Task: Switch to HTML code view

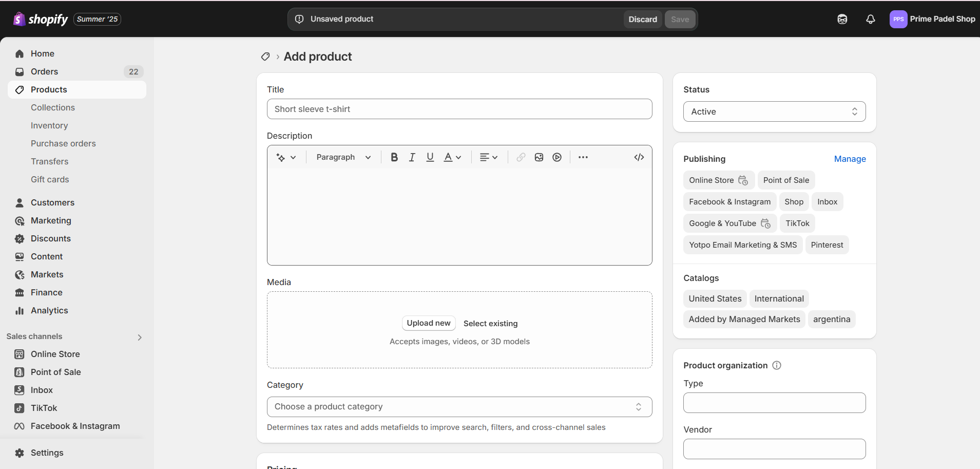Action: pos(639,157)
